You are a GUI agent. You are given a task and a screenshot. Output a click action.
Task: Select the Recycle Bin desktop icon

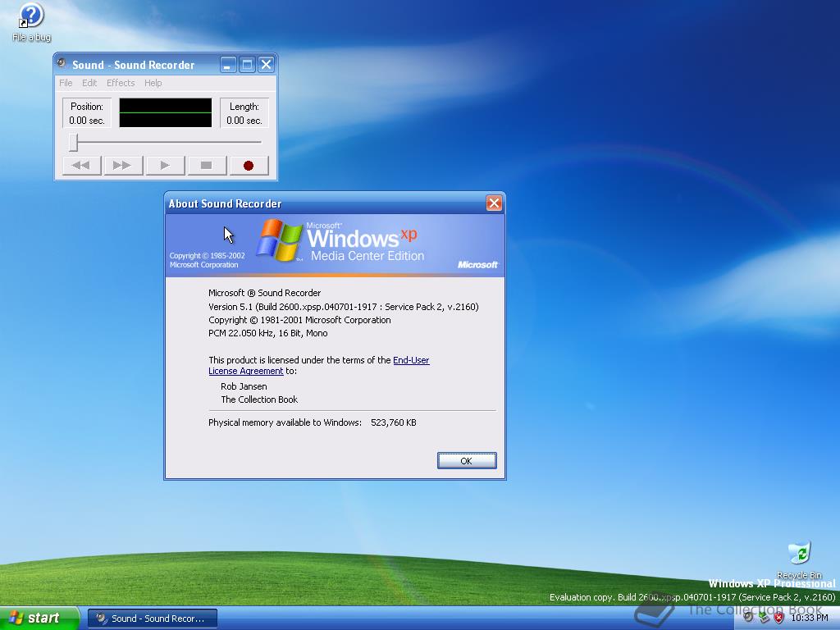tap(799, 559)
